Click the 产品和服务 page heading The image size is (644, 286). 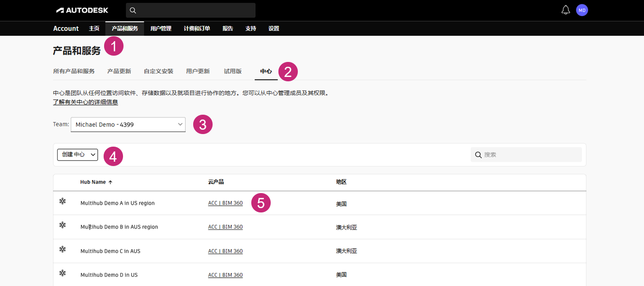77,50
